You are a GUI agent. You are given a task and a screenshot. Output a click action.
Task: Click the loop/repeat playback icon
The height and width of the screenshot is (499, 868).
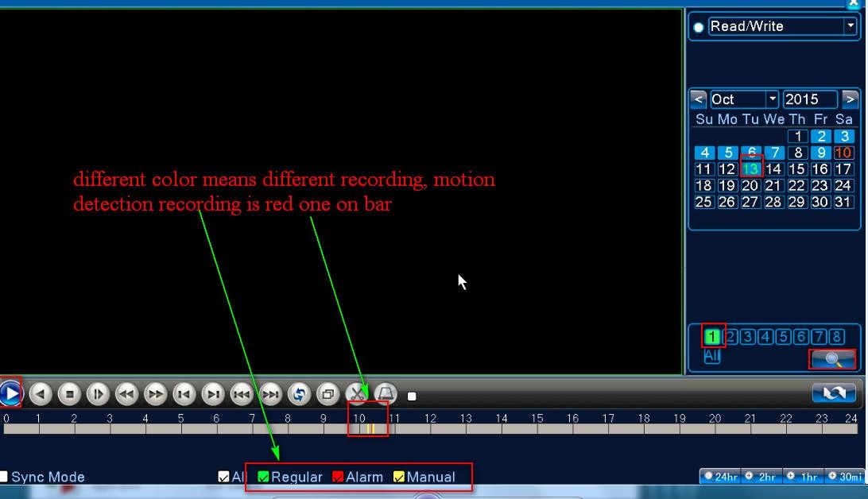pos(299,393)
